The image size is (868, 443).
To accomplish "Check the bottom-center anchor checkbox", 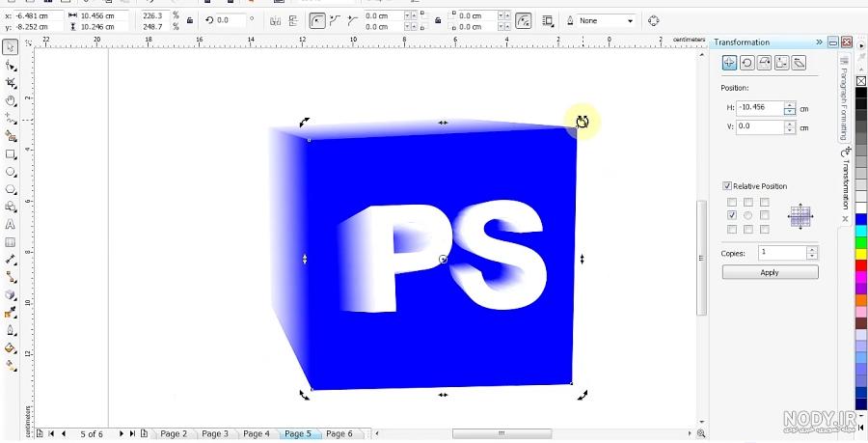I will point(747,230).
